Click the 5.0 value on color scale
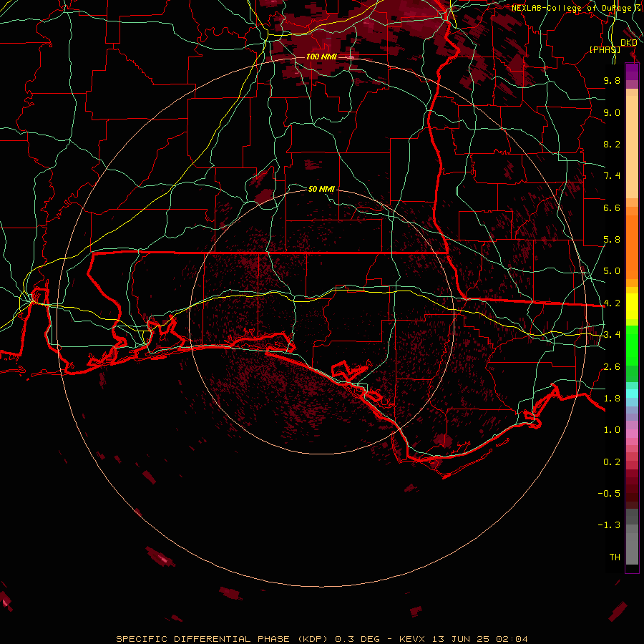The width and height of the screenshot is (644, 644). tap(612, 271)
